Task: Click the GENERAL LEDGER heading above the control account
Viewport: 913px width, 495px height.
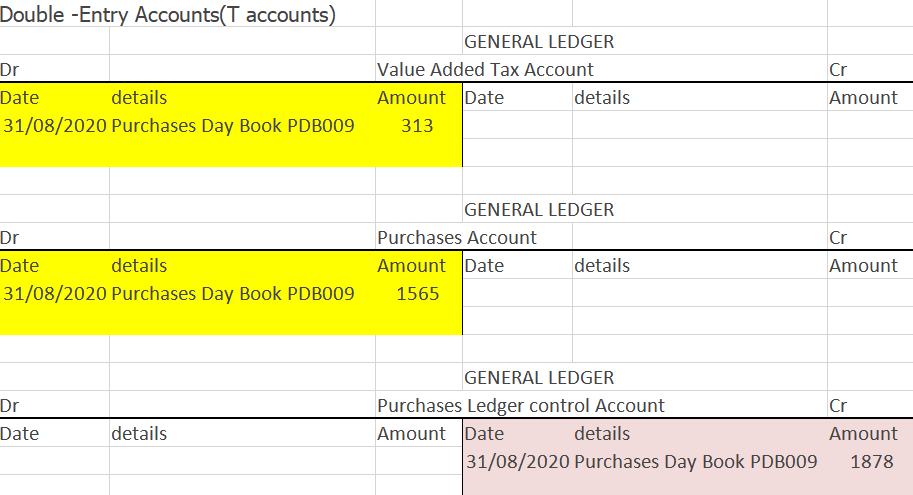Action: 539,378
